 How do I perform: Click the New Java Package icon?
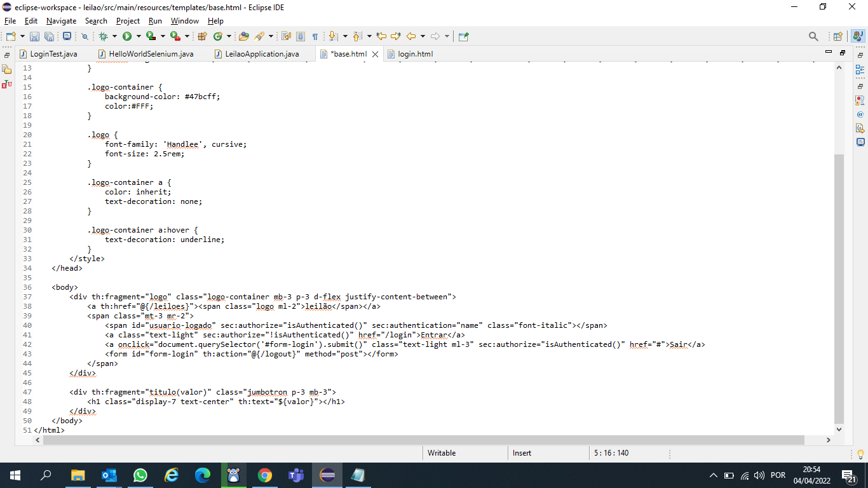coord(203,36)
